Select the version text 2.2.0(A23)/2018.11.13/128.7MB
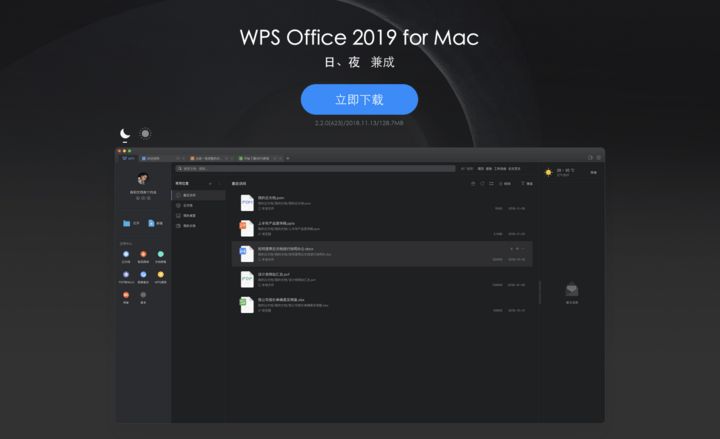Viewport: 720px width, 439px height. coord(359,123)
